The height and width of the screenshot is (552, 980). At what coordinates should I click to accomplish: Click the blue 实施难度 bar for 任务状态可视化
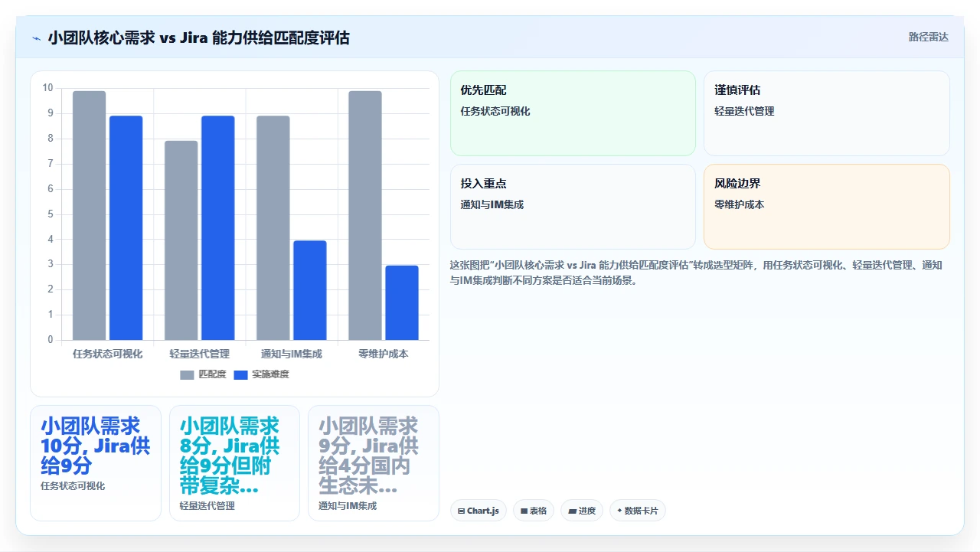[126, 228]
